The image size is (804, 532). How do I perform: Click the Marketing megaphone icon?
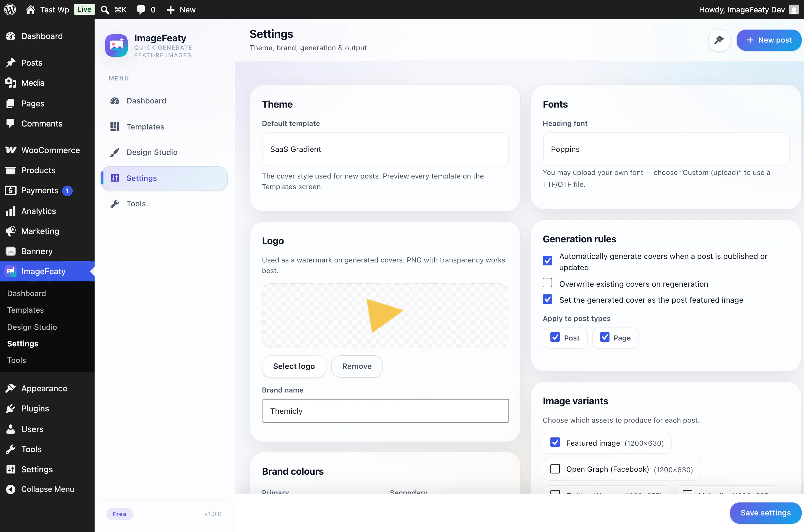point(11,231)
